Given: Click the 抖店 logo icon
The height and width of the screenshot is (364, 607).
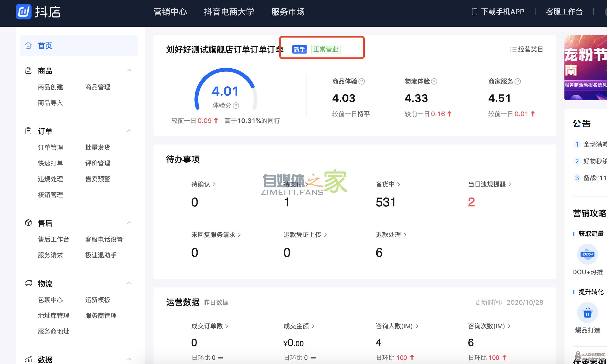Looking at the screenshot, I should tap(23, 12).
